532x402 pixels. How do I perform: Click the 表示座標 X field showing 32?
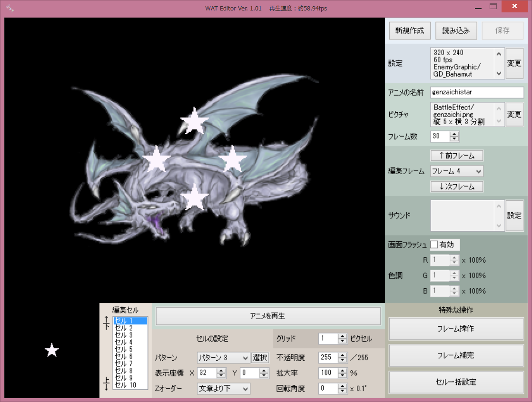coord(207,373)
